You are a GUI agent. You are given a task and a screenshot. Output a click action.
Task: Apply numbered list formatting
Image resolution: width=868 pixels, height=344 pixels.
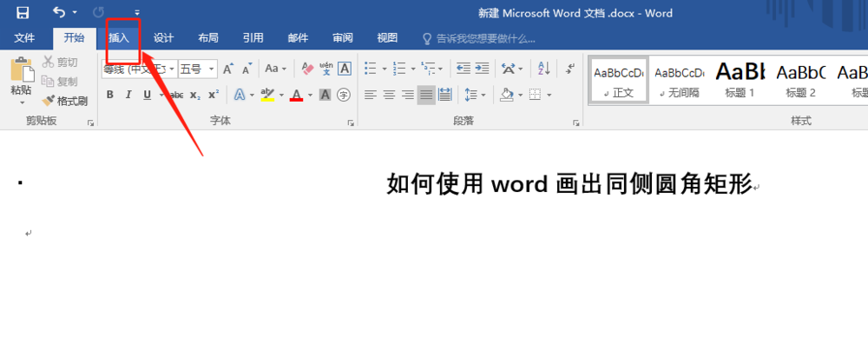click(x=399, y=69)
